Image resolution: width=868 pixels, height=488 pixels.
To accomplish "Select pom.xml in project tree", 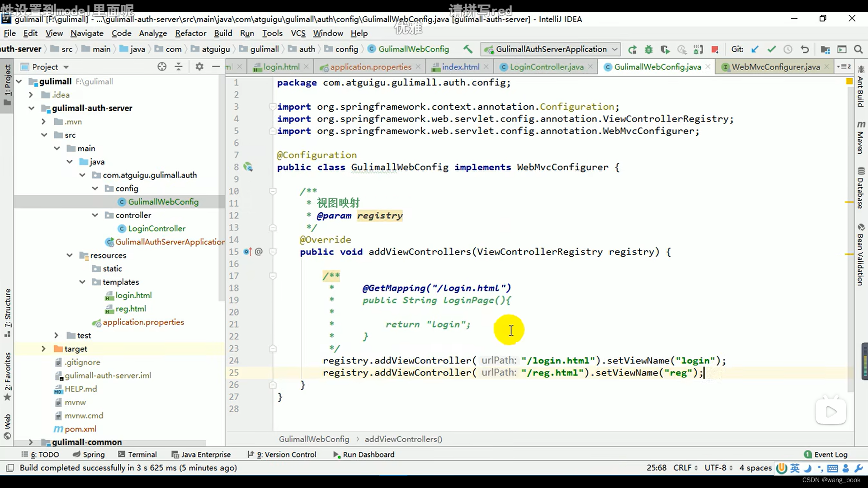I will point(80,429).
